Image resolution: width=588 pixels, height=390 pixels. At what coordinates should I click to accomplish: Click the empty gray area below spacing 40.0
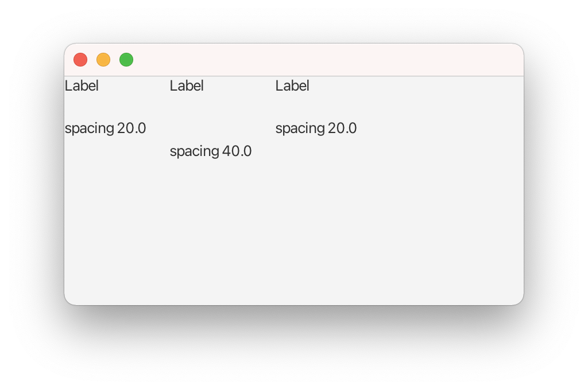(x=210, y=229)
